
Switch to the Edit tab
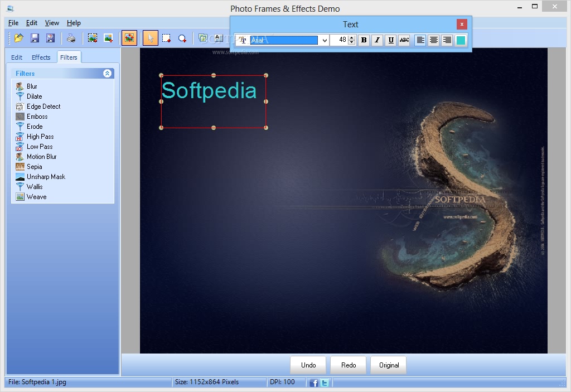(x=17, y=57)
